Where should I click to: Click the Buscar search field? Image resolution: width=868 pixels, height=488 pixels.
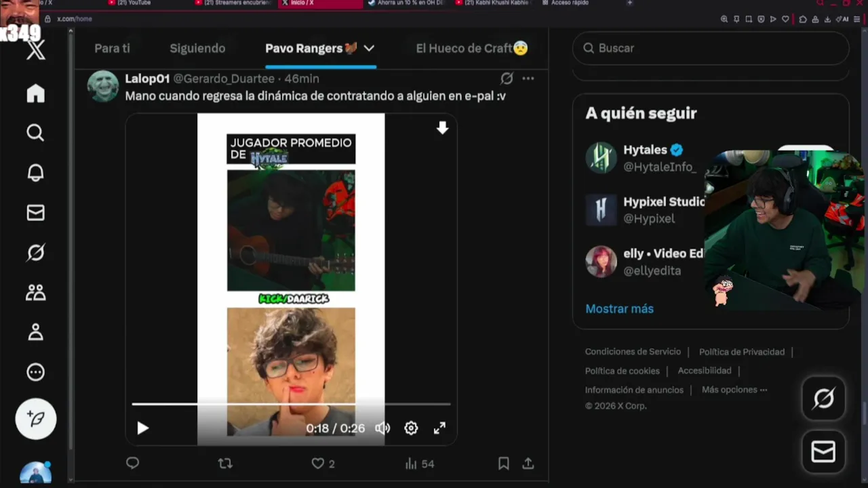tap(711, 48)
